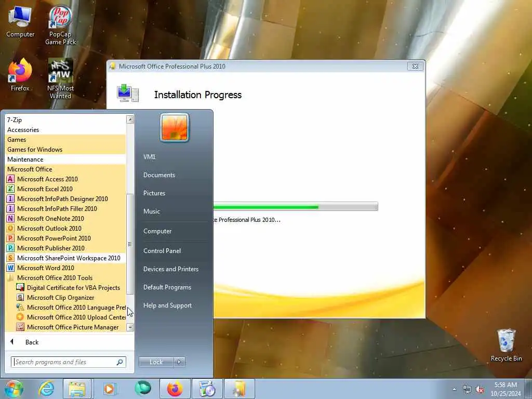Open Digital Certificate for VBA Projects
The width and height of the screenshot is (532, 399).
click(x=73, y=287)
